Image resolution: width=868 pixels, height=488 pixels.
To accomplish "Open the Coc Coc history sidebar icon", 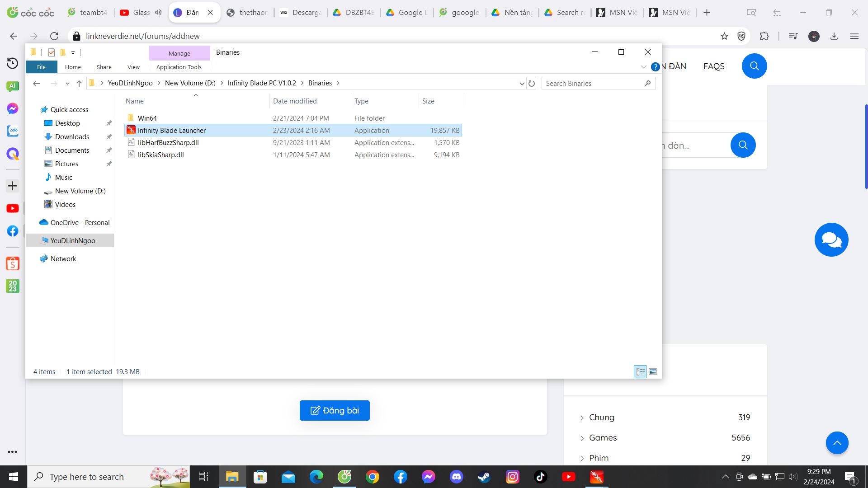I will click(x=13, y=63).
